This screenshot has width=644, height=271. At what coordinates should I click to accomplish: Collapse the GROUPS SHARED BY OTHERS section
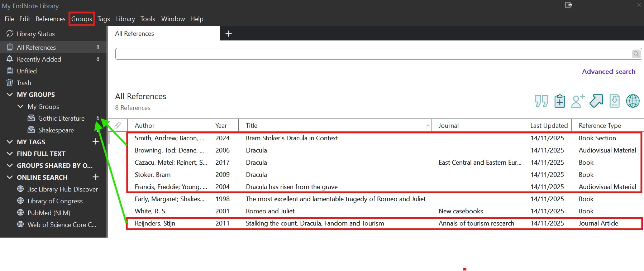[10, 165]
